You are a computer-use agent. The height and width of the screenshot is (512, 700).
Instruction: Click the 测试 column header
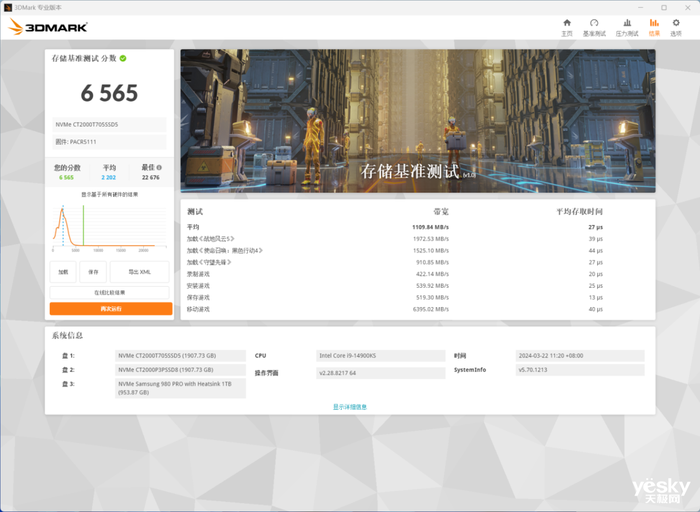pyautogui.click(x=195, y=212)
